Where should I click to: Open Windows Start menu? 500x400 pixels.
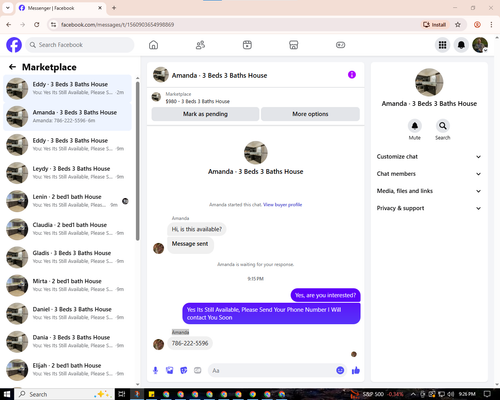point(7,394)
